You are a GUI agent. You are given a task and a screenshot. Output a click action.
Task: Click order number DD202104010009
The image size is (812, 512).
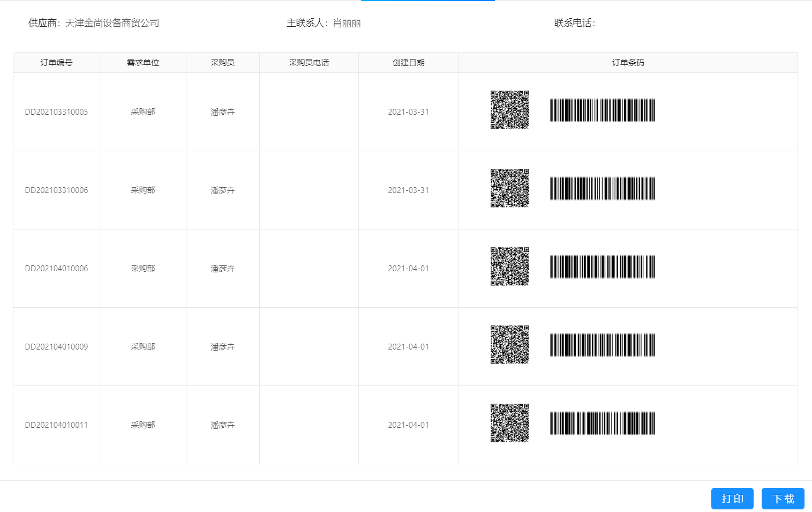point(56,347)
